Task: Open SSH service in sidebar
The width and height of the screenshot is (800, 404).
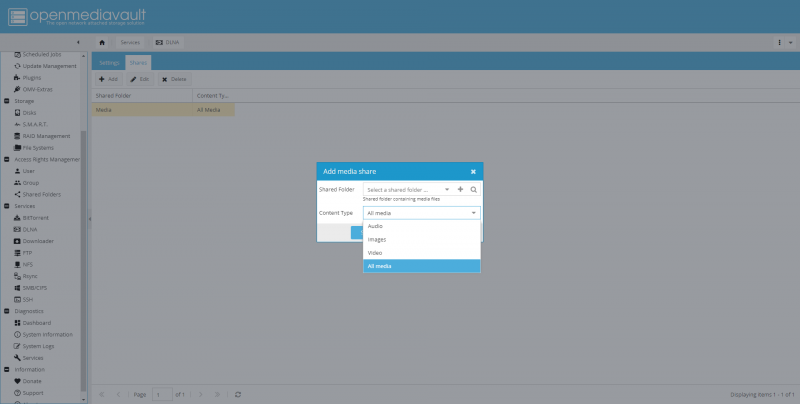Action: tap(23, 300)
